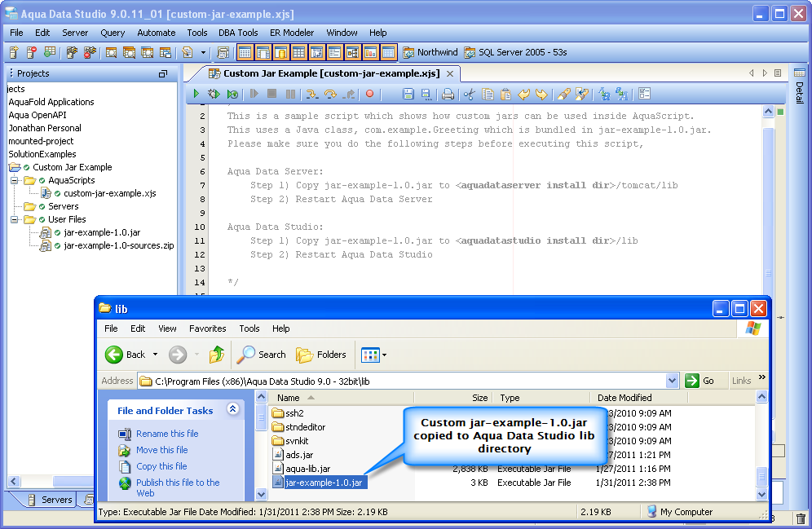The width and height of the screenshot is (812, 529).
Task: Toggle the first orange-highlighted grid icon in main toolbar
Action: coord(245,52)
